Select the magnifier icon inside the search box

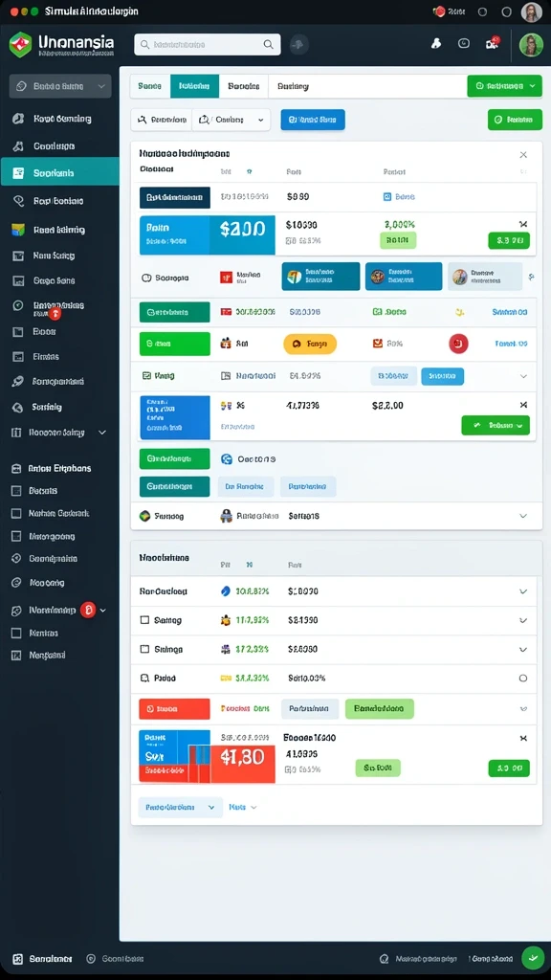(x=268, y=44)
